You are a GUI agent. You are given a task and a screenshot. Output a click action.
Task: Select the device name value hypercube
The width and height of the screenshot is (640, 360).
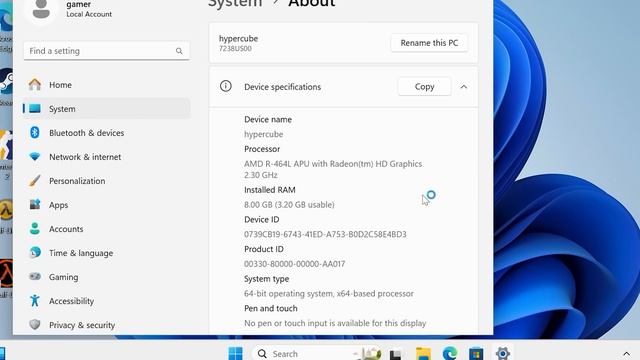(x=263, y=134)
